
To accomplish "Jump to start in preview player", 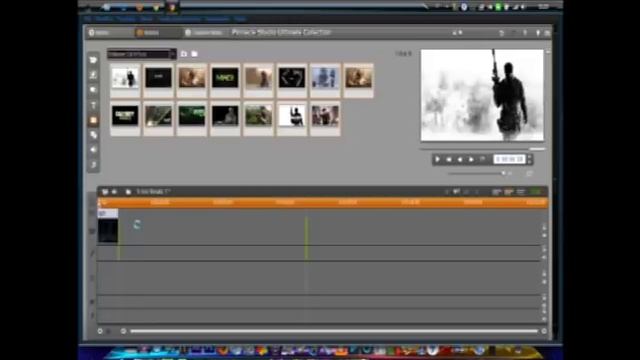I will pyautogui.click(x=449, y=159).
